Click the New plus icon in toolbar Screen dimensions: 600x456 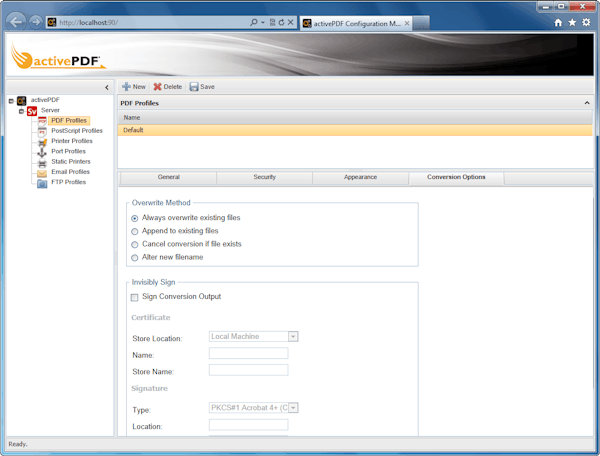coord(126,87)
